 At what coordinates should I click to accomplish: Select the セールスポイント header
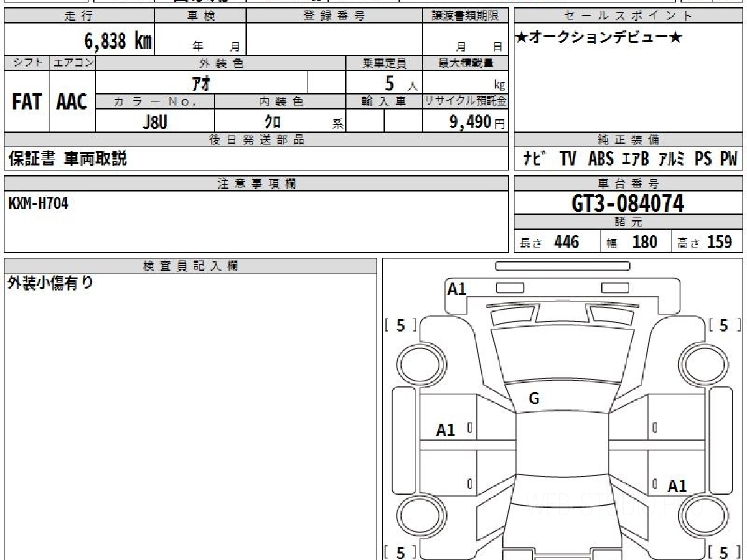coord(629,16)
